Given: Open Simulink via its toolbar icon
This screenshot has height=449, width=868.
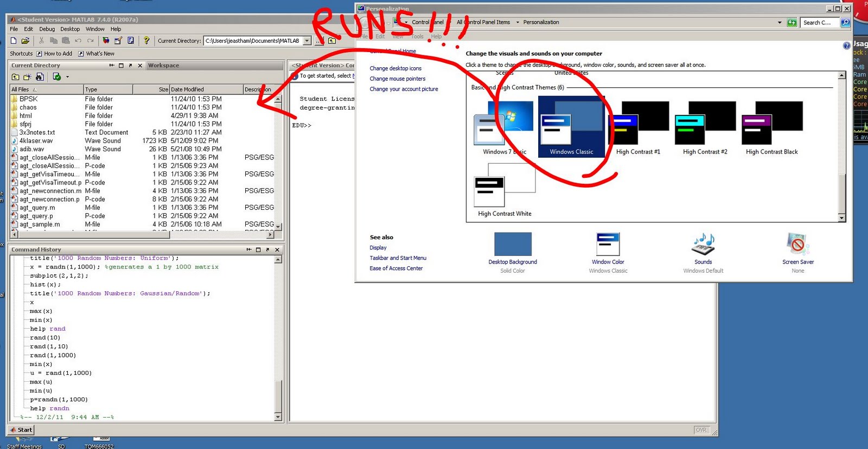Looking at the screenshot, I should [x=106, y=41].
